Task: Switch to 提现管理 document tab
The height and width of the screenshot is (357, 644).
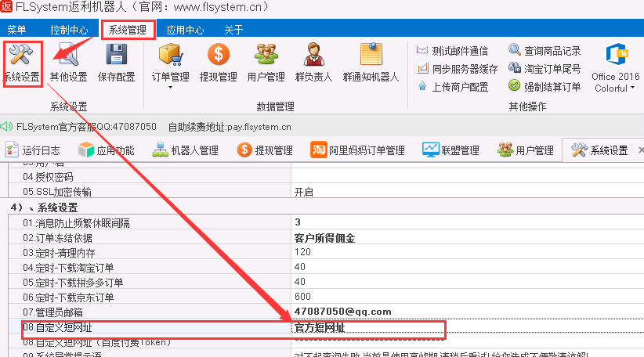Action: [x=265, y=150]
